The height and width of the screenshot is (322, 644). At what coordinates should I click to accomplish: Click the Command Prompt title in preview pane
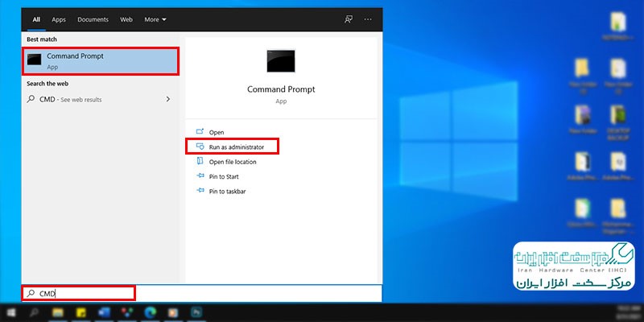[281, 89]
